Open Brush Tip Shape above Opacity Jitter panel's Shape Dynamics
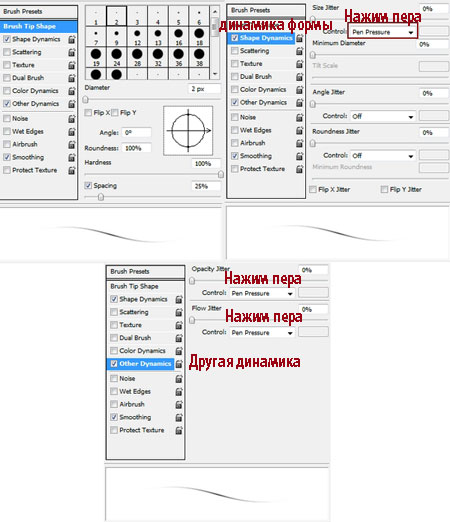The image size is (450, 522). coord(134,286)
